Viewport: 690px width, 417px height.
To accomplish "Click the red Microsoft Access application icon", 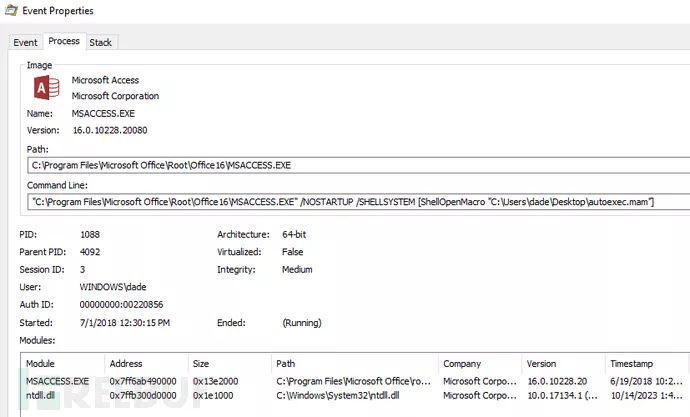I will point(46,88).
